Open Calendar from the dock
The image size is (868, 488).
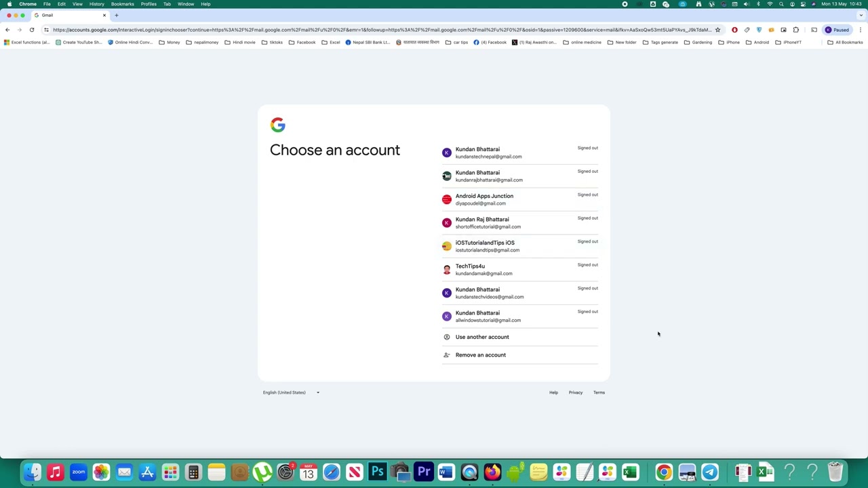pyautogui.click(x=309, y=472)
